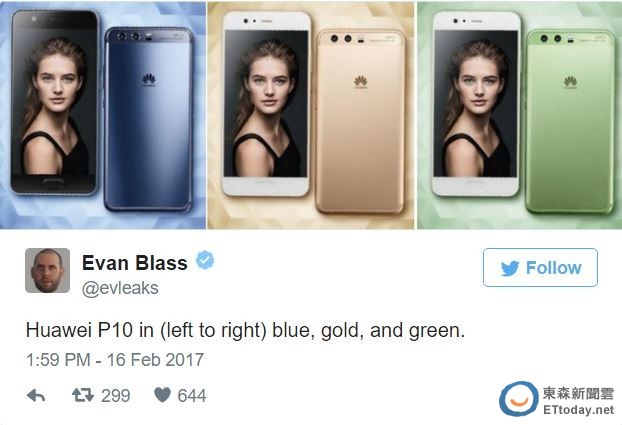The height and width of the screenshot is (425, 622).
Task: Like the tweet with the heart icon
Action: point(162,395)
